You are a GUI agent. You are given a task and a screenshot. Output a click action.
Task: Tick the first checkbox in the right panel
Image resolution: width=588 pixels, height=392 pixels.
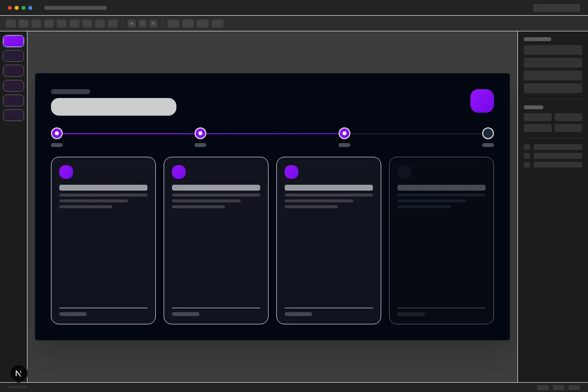(x=527, y=147)
